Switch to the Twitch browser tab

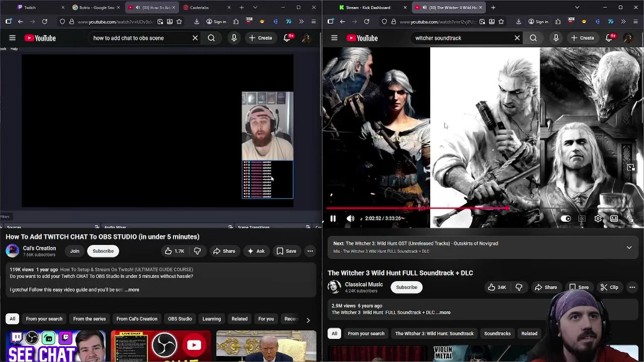[40, 8]
